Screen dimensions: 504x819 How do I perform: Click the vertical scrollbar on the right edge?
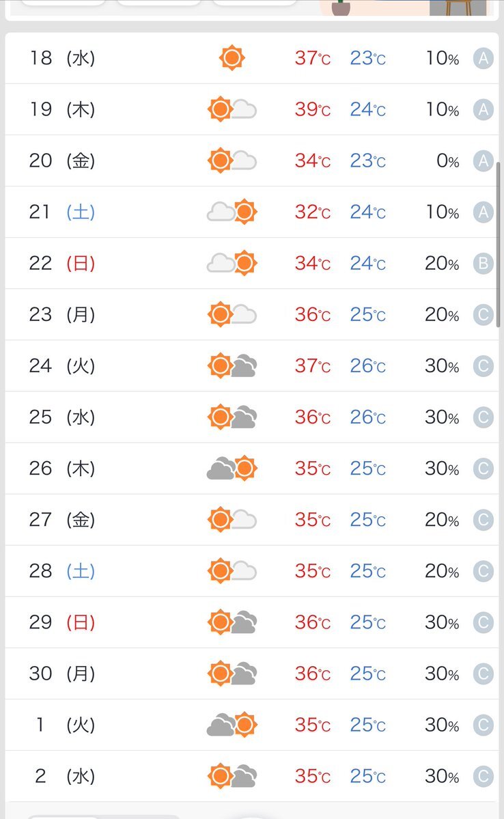[x=499, y=245]
